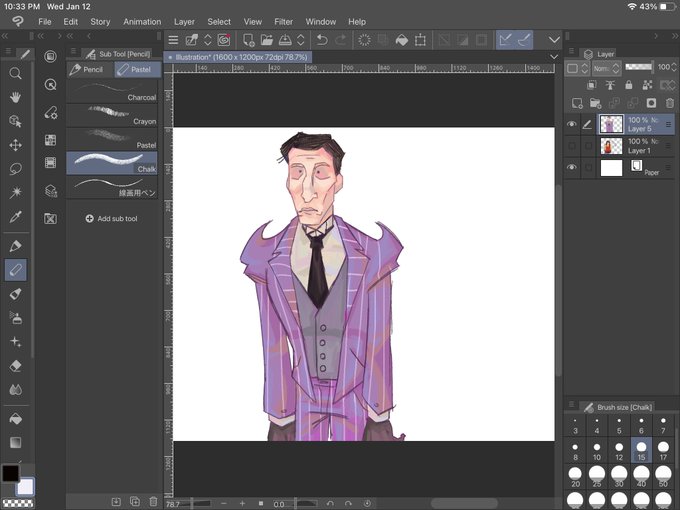
Task: Click the Fill icon in command bar
Action: tap(402, 40)
